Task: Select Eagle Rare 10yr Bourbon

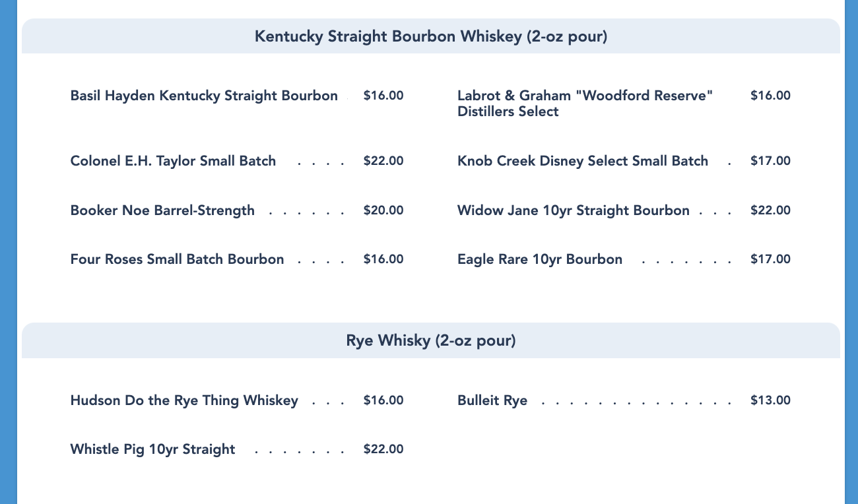Action: (539, 259)
